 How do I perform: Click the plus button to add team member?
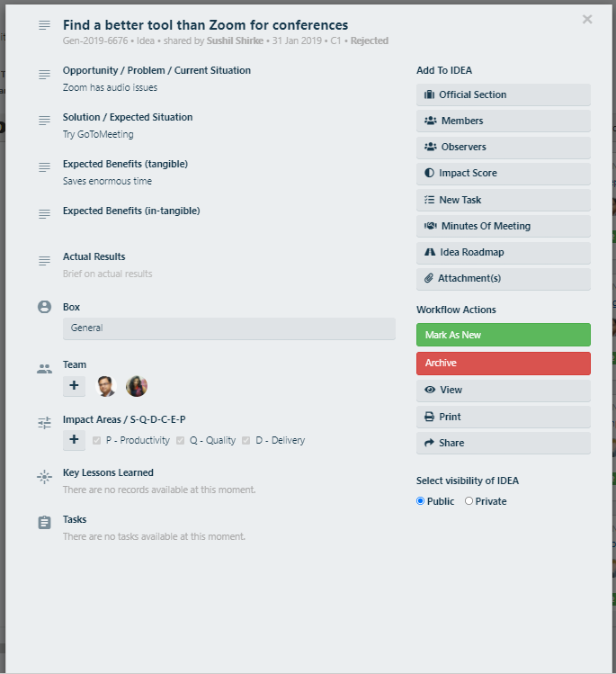(x=74, y=385)
